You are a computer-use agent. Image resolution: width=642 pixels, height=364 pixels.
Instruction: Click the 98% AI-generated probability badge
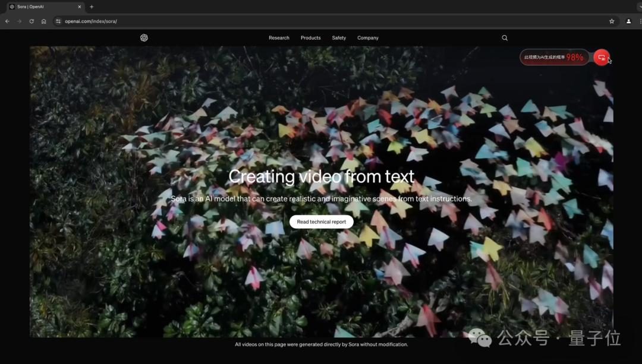(554, 58)
